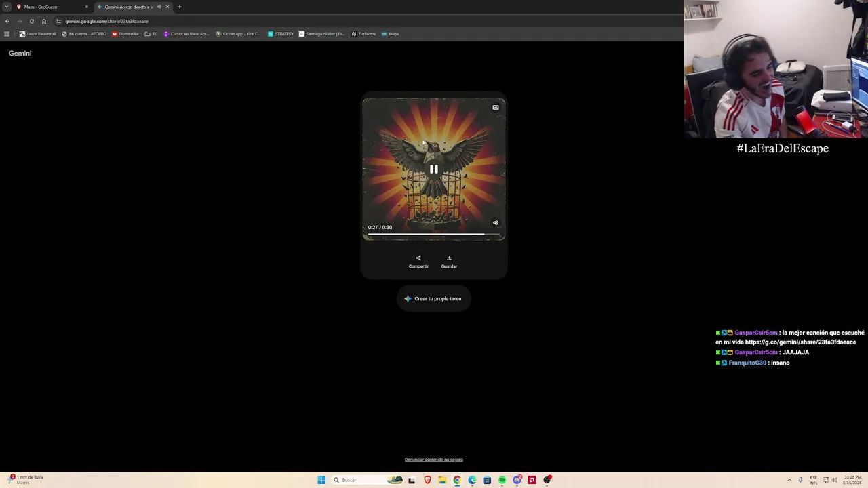The height and width of the screenshot is (488, 868).
Task: Open the apps grid in bookmarks bar
Action: 7,34
